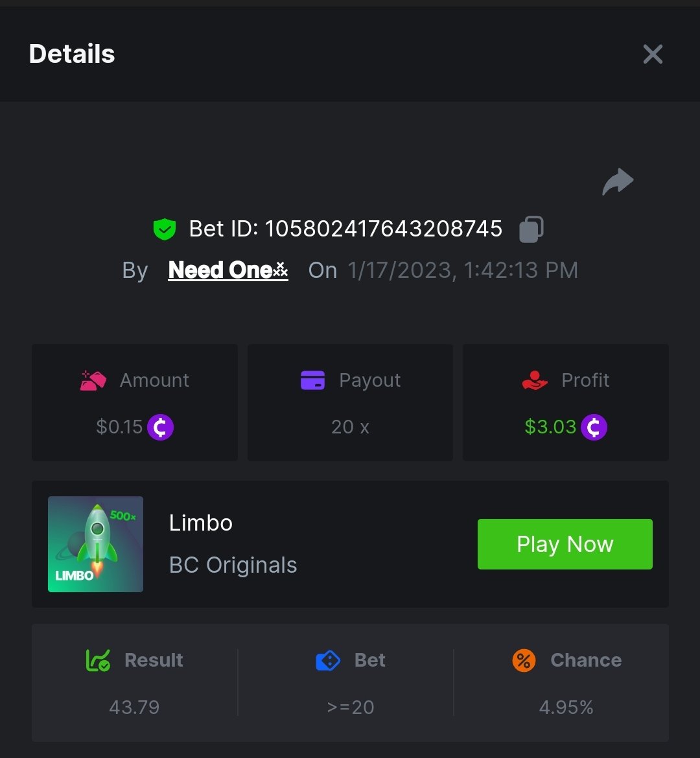Select the Bet ID number text
The image size is (700, 758).
click(x=383, y=229)
